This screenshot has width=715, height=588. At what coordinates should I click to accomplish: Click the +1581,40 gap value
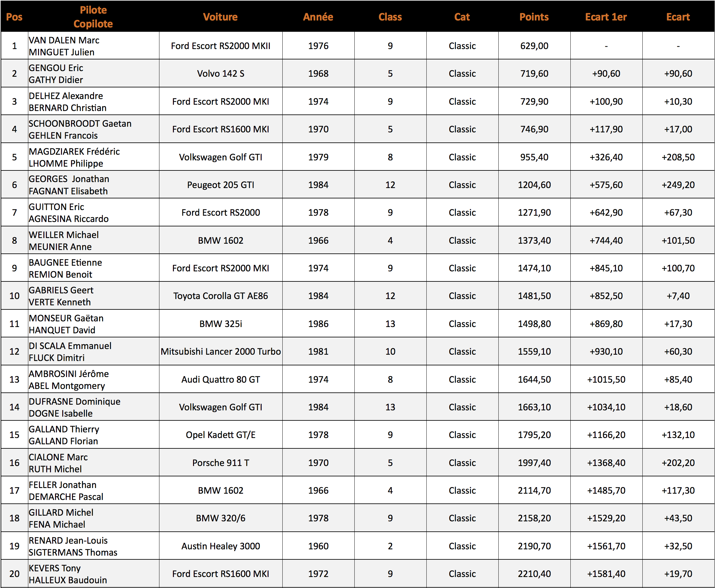click(606, 574)
